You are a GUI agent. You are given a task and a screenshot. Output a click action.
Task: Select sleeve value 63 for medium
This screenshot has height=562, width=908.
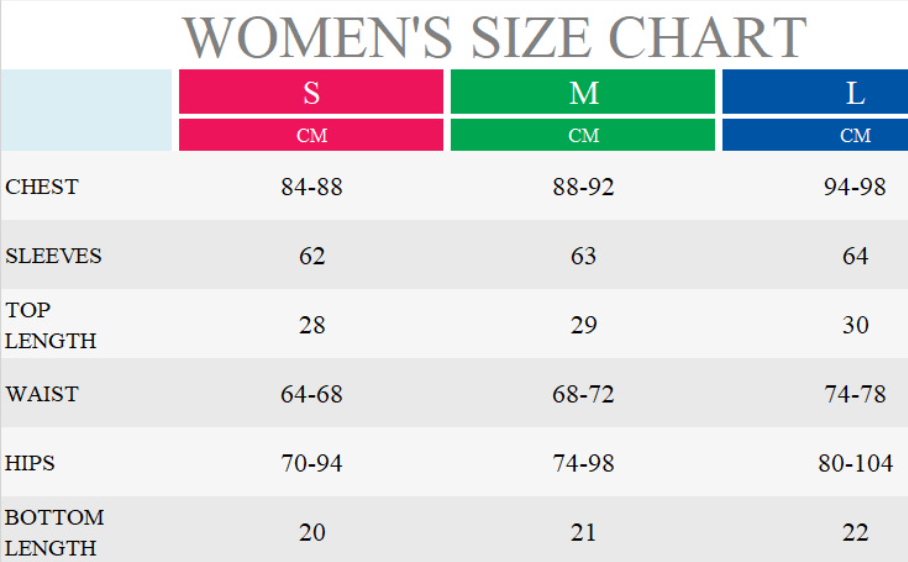tap(583, 256)
